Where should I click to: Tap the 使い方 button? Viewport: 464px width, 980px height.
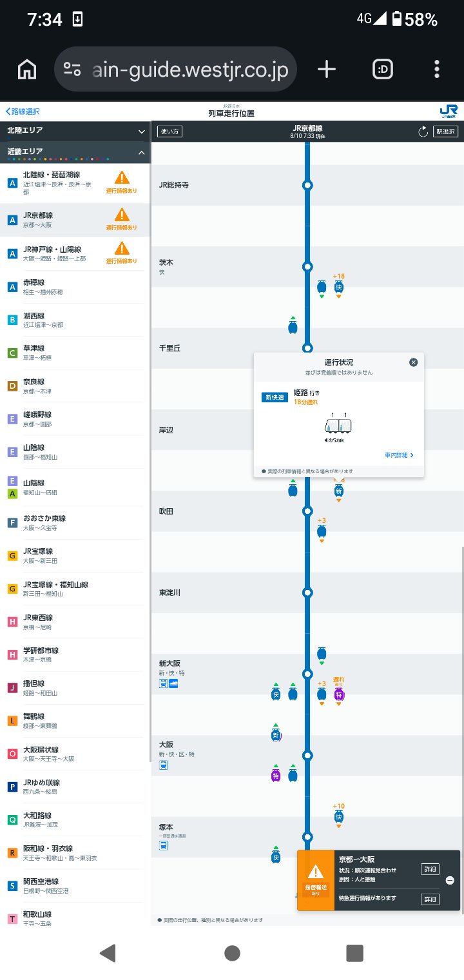coord(170,132)
